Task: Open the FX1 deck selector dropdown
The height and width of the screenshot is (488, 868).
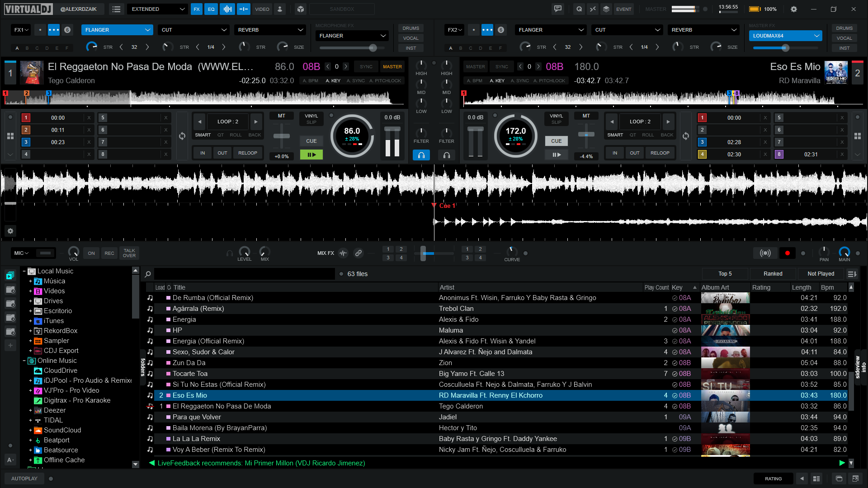Action: pos(21,30)
